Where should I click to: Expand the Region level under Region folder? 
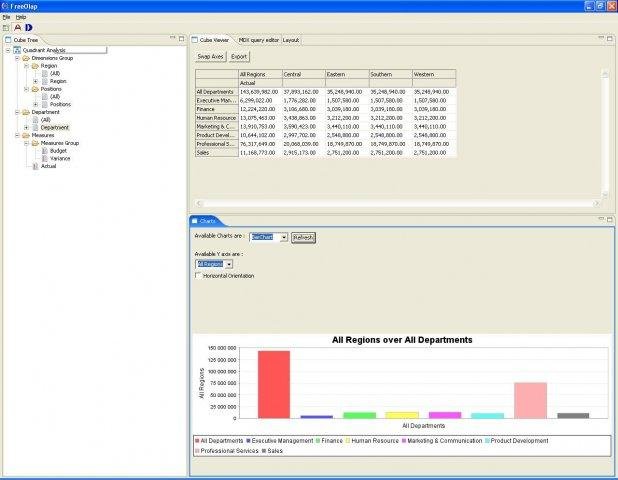click(x=35, y=82)
